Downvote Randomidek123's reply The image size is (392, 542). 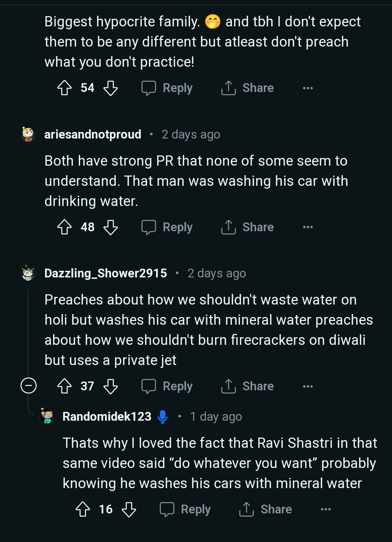pyautogui.click(x=129, y=509)
